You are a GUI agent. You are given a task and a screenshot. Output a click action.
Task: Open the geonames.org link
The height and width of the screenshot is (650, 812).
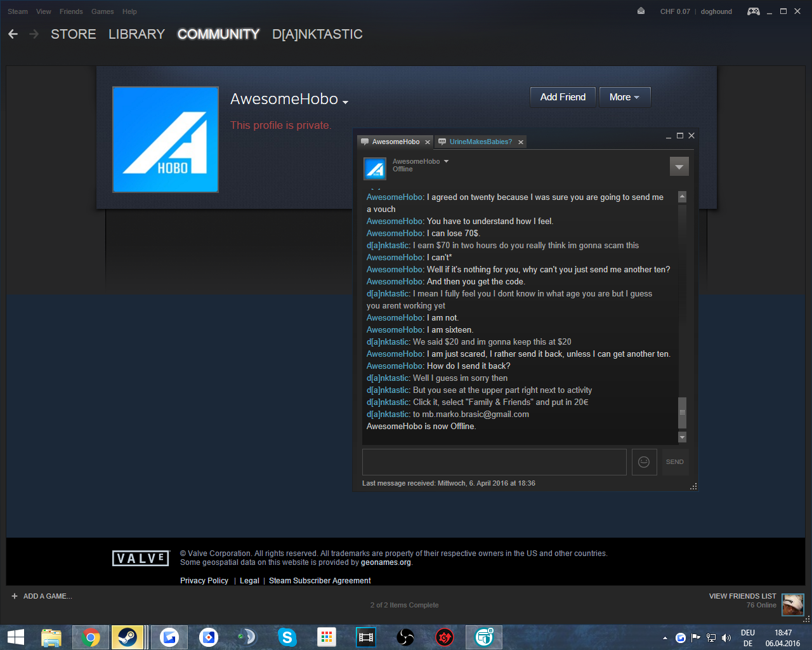[x=386, y=562]
